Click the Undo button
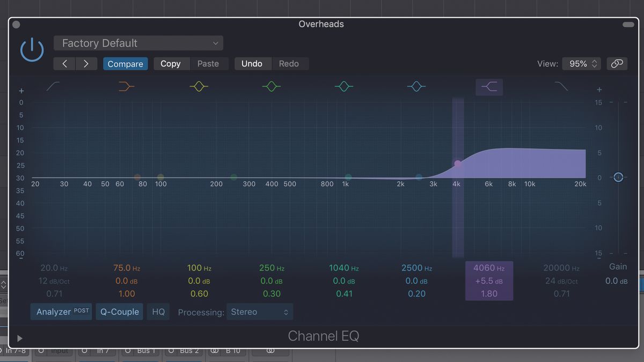 point(253,63)
